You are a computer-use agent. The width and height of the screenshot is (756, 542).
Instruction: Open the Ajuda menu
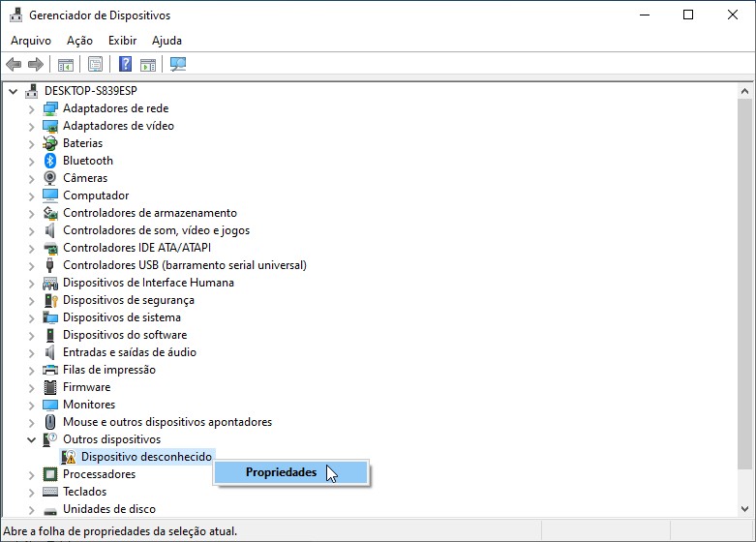pyautogui.click(x=166, y=41)
